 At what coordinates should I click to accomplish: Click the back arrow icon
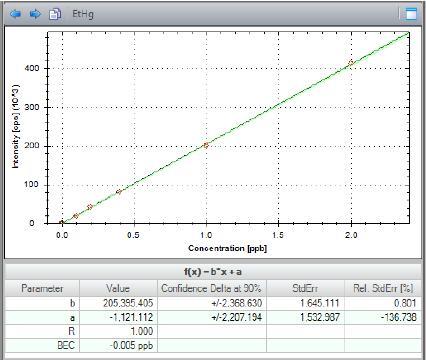pos(15,14)
